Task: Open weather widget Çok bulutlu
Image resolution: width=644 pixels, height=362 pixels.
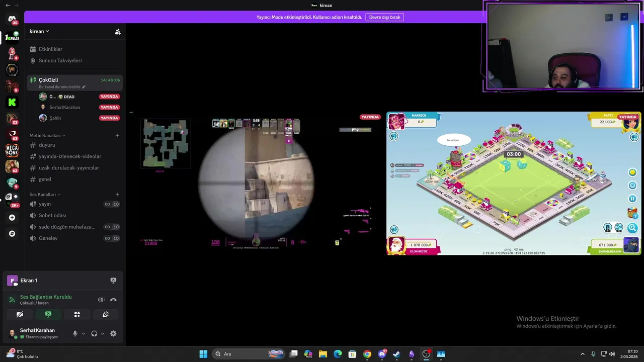Action: 22,354
